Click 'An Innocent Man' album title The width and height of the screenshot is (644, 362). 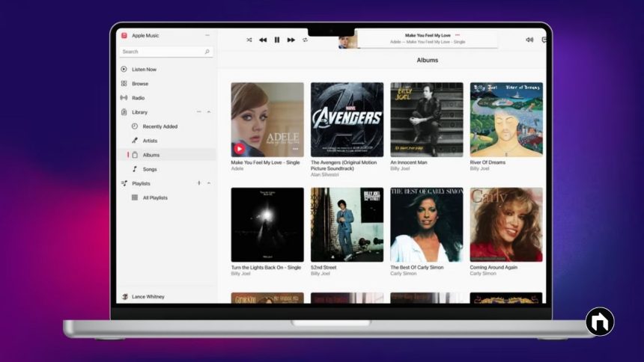409,162
